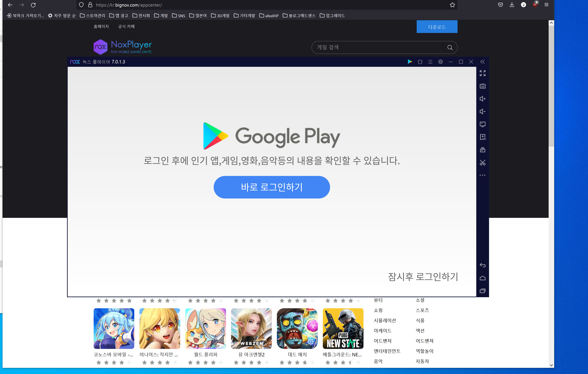Screen dimensions: 588x374
Task: Click 잠시후 로그인하기 link
Action: click(423, 277)
